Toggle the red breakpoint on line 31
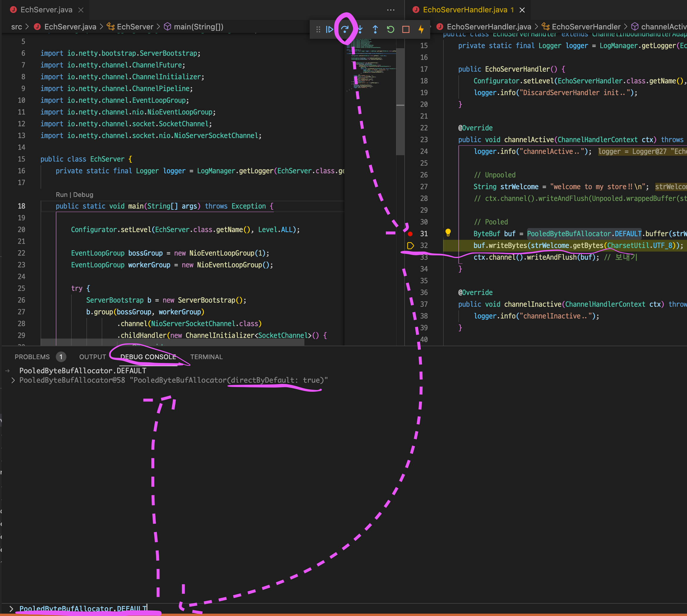Viewport: 687px width, 616px height. (x=410, y=234)
